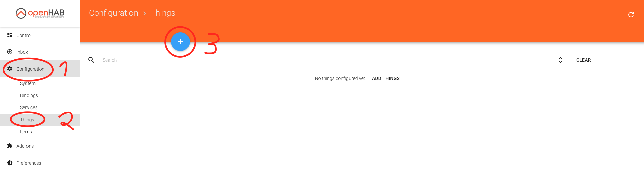Click the ADD THINGS link
The image size is (644, 173).
click(386, 78)
